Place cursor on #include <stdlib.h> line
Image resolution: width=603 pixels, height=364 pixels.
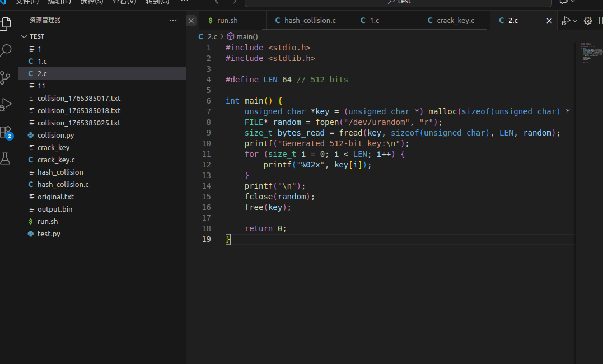tap(270, 58)
